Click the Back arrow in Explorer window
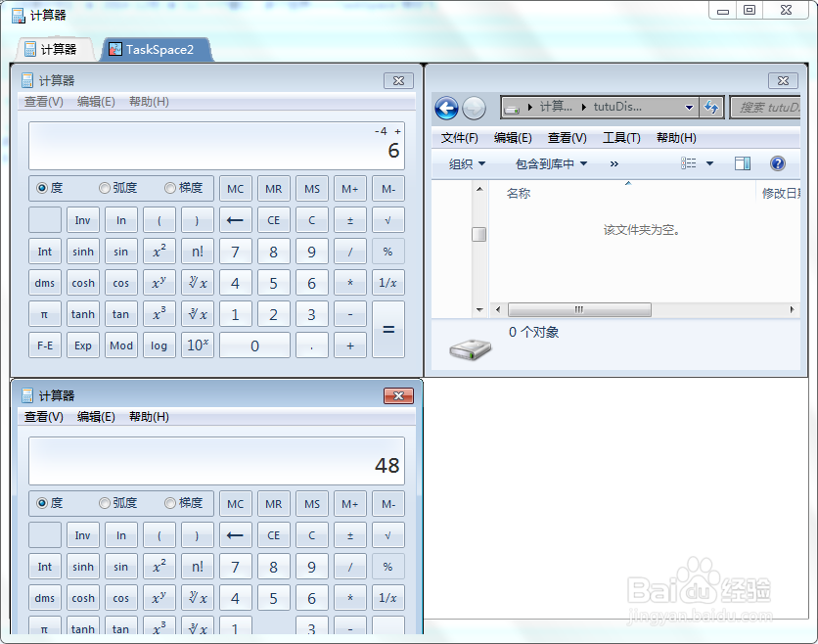The height and width of the screenshot is (644, 818). tap(446, 108)
